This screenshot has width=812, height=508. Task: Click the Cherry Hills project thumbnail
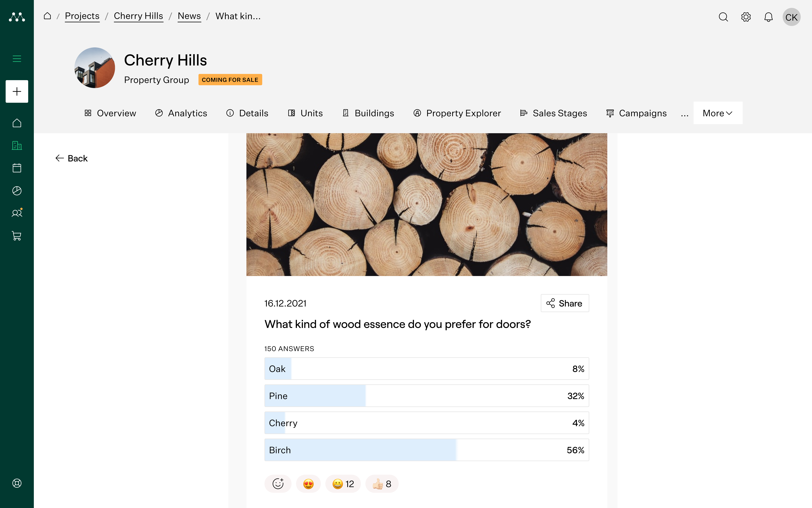95,68
